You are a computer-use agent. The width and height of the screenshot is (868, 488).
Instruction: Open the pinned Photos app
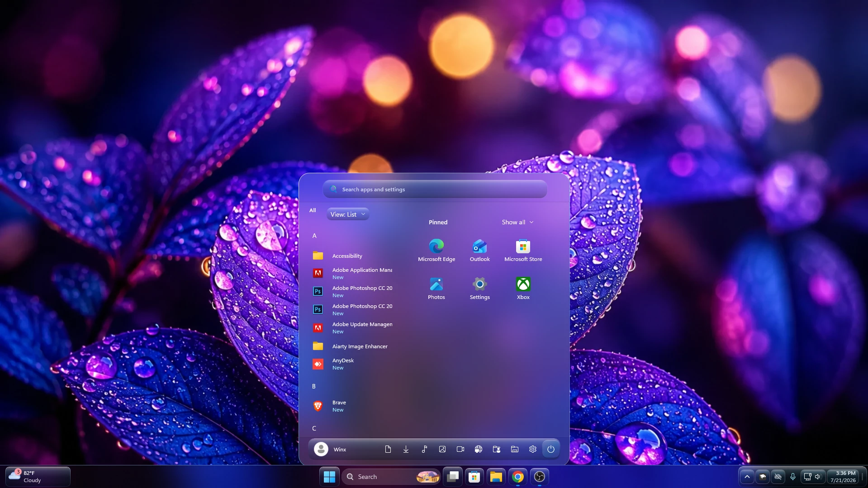tap(436, 289)
